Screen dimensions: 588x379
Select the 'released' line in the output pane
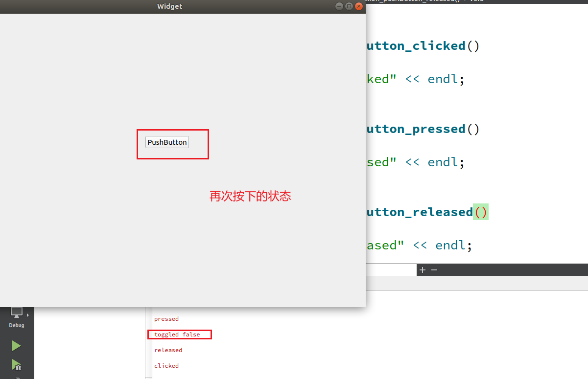(x=168, y=350)
